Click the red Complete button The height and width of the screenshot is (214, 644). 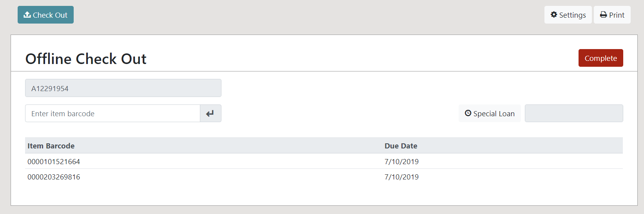[601, 58]
